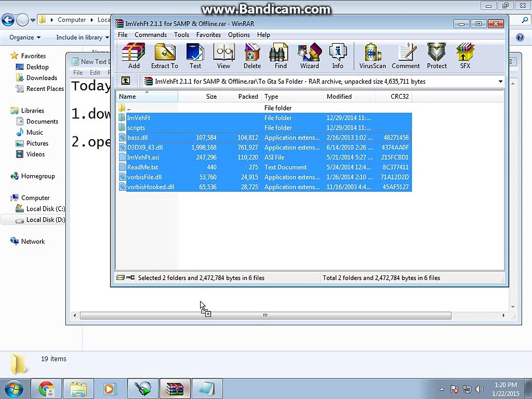The height and width of the screenshot is (399, 532).
Task: Click the Info toolbar icon
Action: [x=337, y=57]
